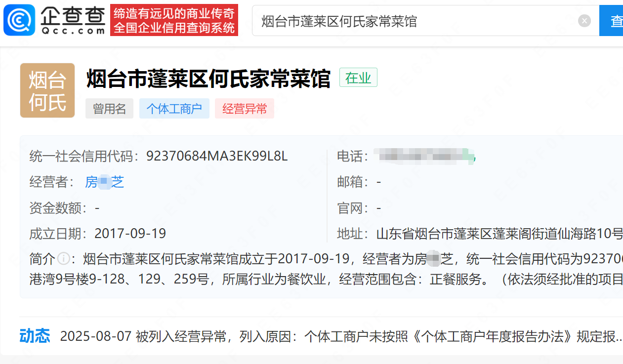Select the 个体工商户 tag
623x364 pixels.
pos(174,109)
